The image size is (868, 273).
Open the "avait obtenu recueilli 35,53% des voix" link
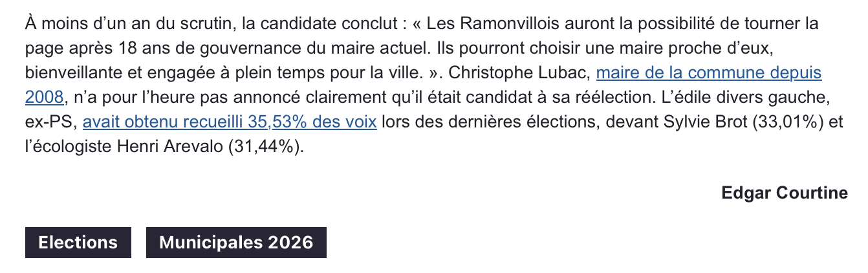click(230, 122)
